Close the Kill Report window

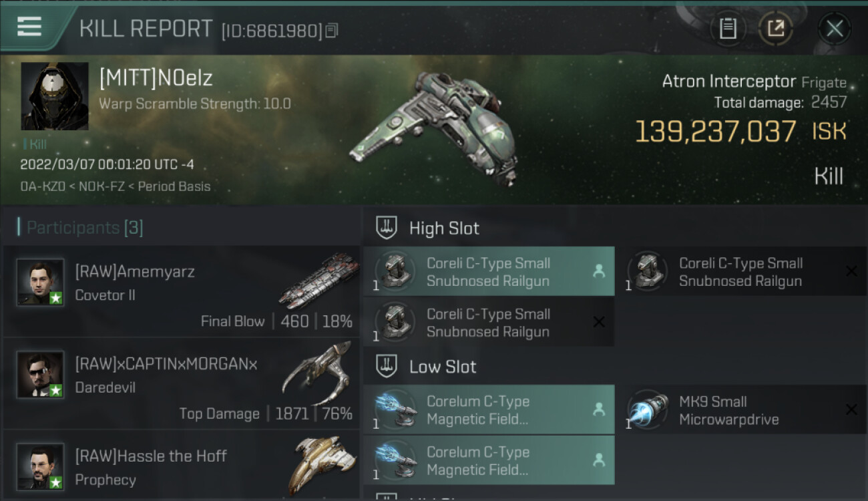point(835,29)
